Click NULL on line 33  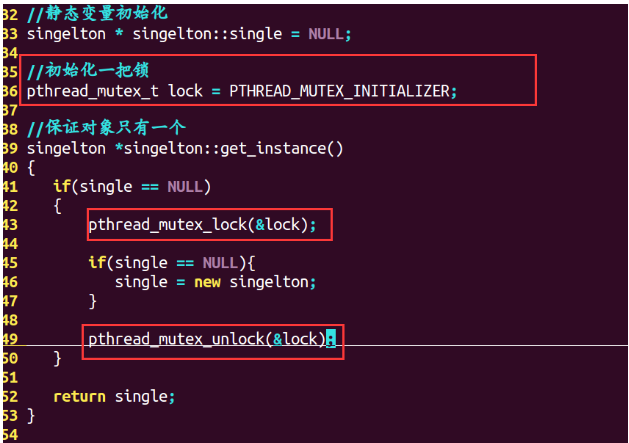coord(326,34)
